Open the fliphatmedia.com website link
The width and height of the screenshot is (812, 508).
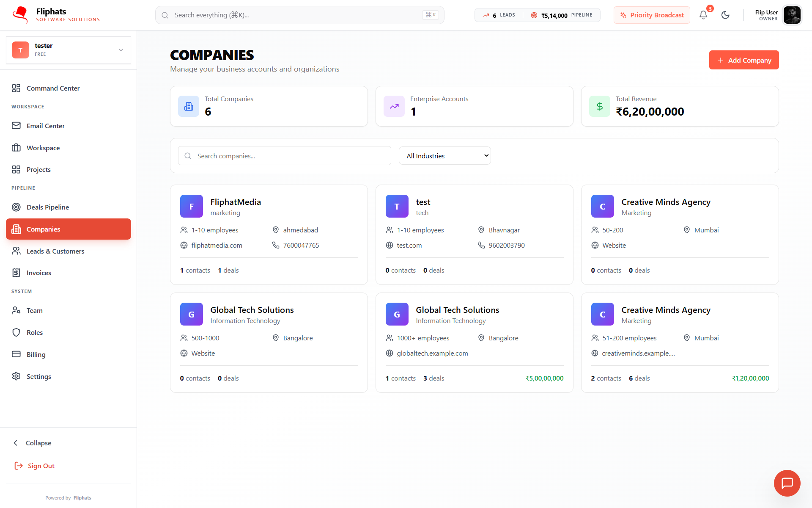(217, 245)
